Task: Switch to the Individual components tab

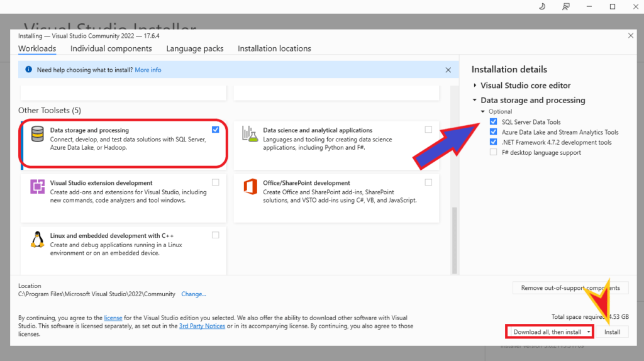Action: click(111, 48)
